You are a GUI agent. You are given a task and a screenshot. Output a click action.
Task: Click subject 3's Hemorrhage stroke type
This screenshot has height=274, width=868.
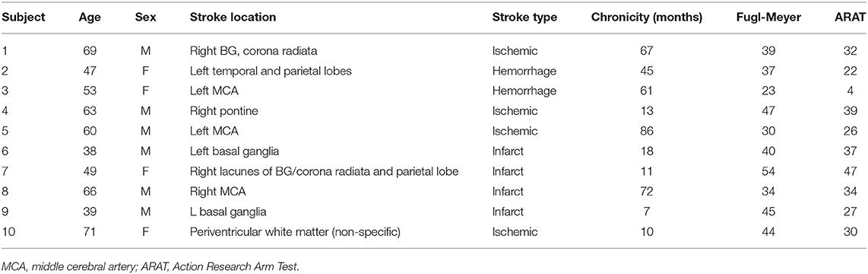pyautogui.click(x=517, y=83)
